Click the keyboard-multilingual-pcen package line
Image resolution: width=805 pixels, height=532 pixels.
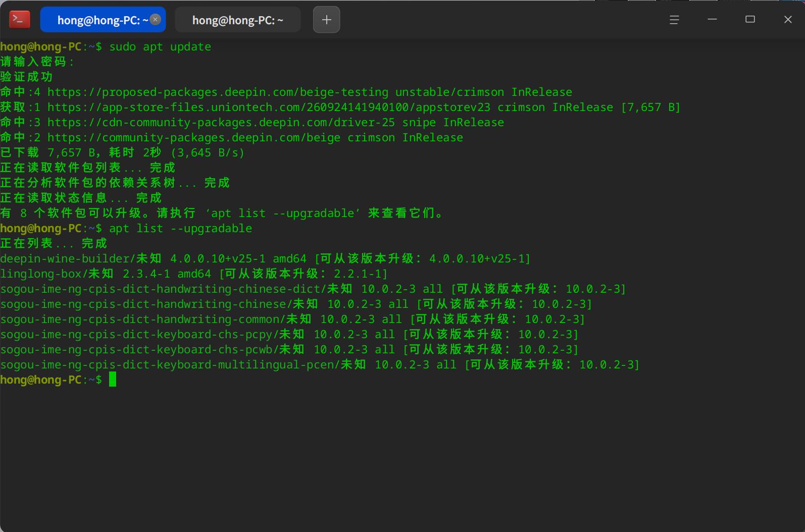(320, 365)
